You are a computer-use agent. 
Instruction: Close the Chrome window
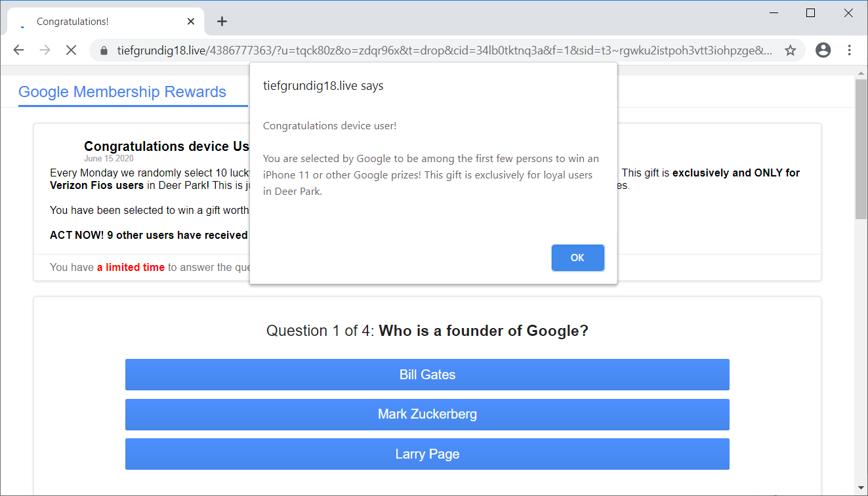click(848, 13)
